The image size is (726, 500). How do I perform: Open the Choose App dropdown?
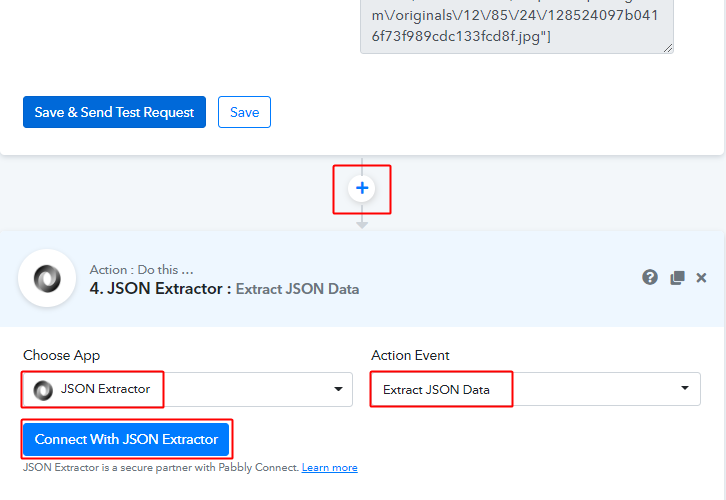[188, 389]
